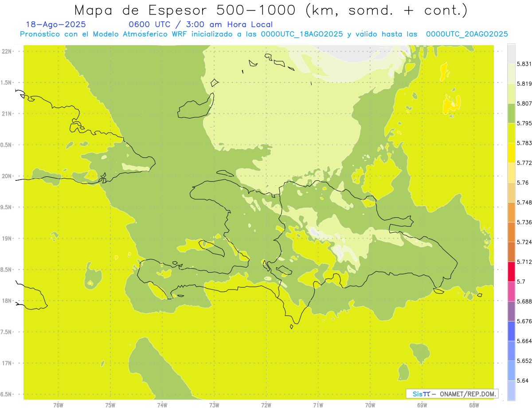Click the color bar value 5.652
This screenshot has height=411, width=532.
tap(524, 360)
